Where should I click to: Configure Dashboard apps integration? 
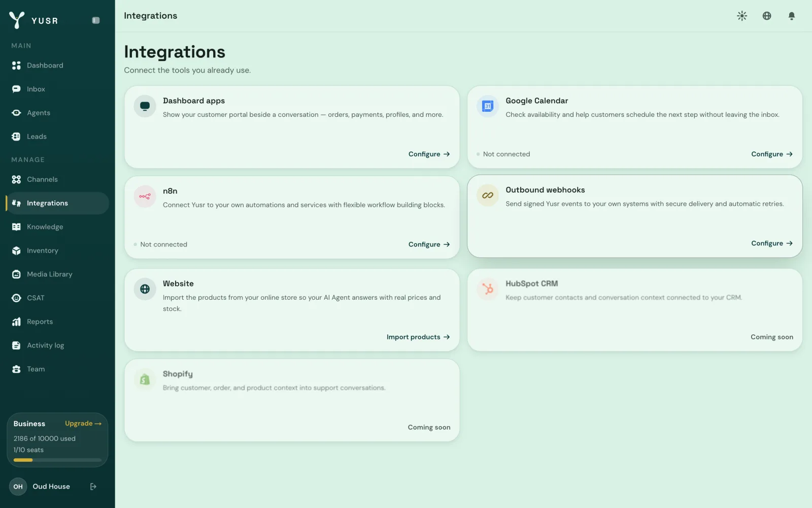(x=429, y=154)
